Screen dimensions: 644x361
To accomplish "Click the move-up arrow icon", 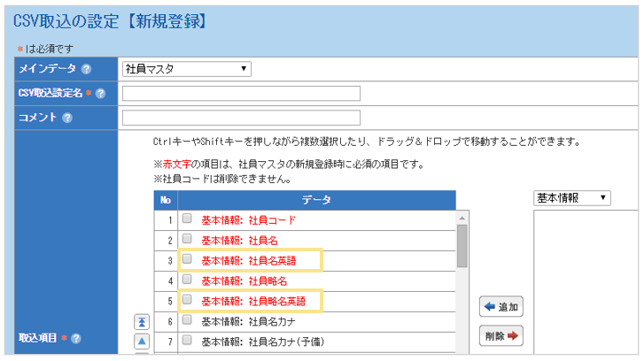I will pos(142,341).
